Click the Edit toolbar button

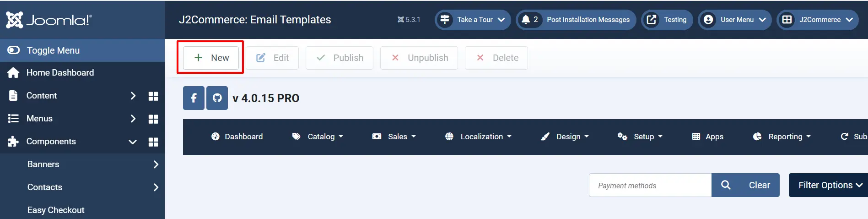pos(272,58)
